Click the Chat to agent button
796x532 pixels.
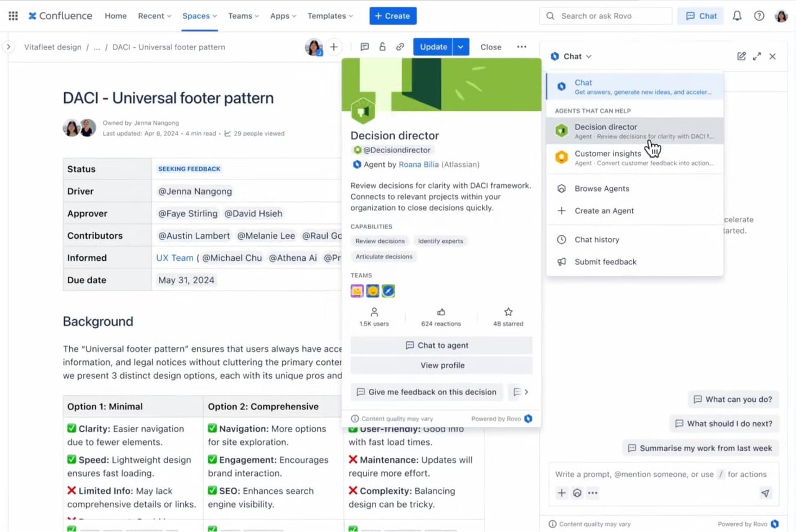[441, 345]
